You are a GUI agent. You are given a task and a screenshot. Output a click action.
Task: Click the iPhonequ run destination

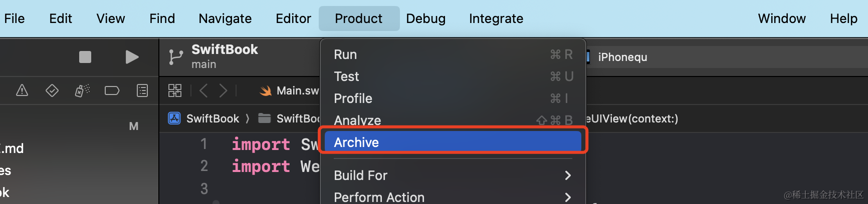tap(622, 57)
